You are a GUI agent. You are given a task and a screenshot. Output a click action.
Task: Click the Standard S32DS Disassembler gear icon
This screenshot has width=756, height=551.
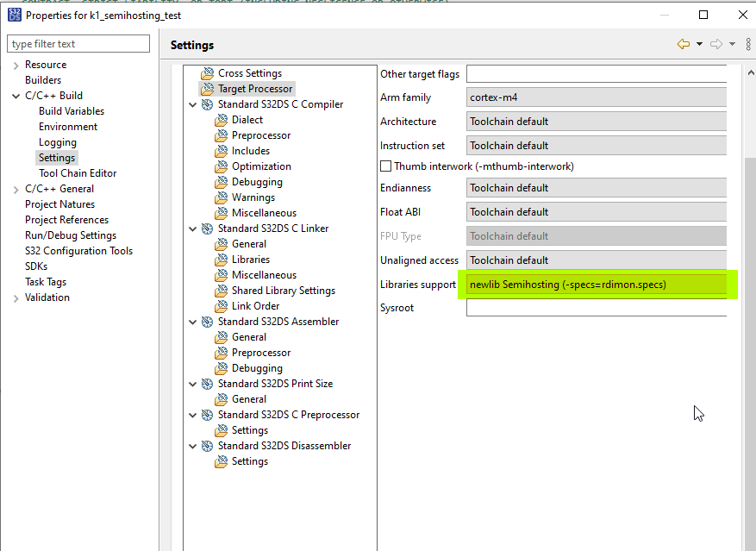coord(206,445)
